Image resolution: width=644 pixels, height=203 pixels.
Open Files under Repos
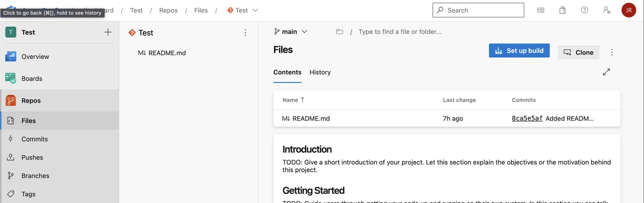[x=59, y=121]
